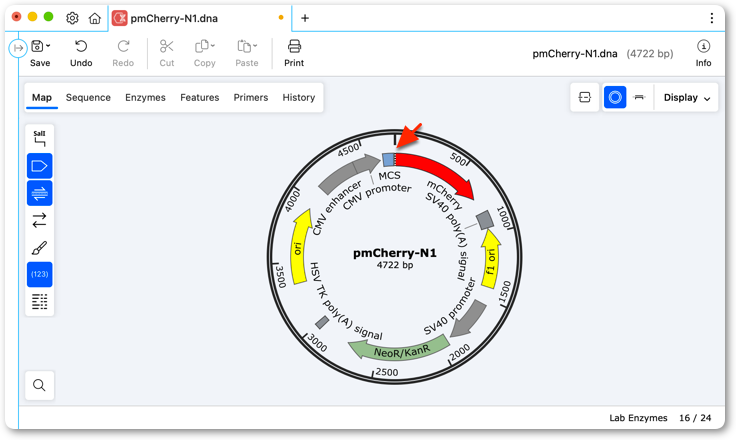Click the 16 / 24 enzyme count
Screen dimensions: 736x440
point(695,418)
